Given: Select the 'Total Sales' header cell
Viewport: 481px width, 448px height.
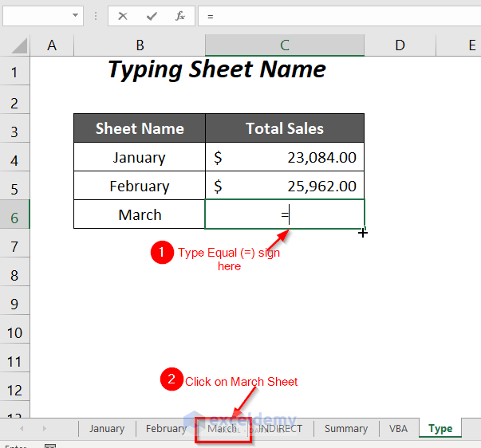Looking at the screenshot, I should click(x=285, y=128).
